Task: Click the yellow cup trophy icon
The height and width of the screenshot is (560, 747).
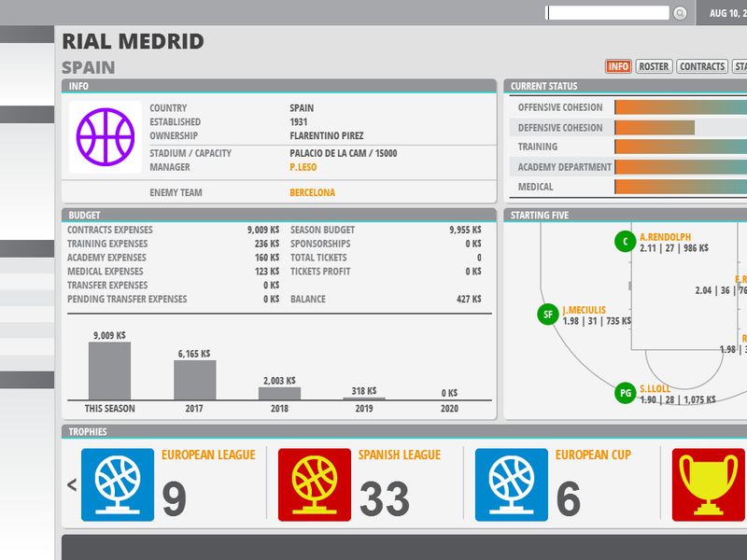Action: (x=709, y=484)
